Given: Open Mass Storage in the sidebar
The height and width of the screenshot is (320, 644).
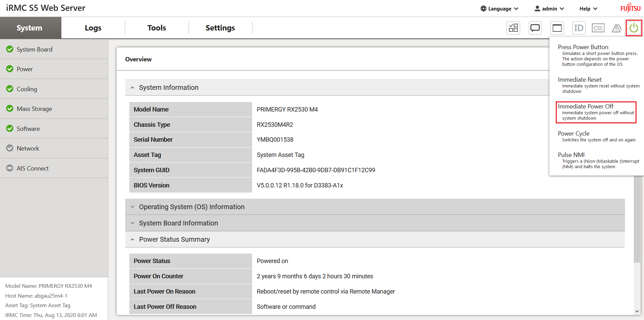Looking at the screenshot, I should tap(34, 109).
